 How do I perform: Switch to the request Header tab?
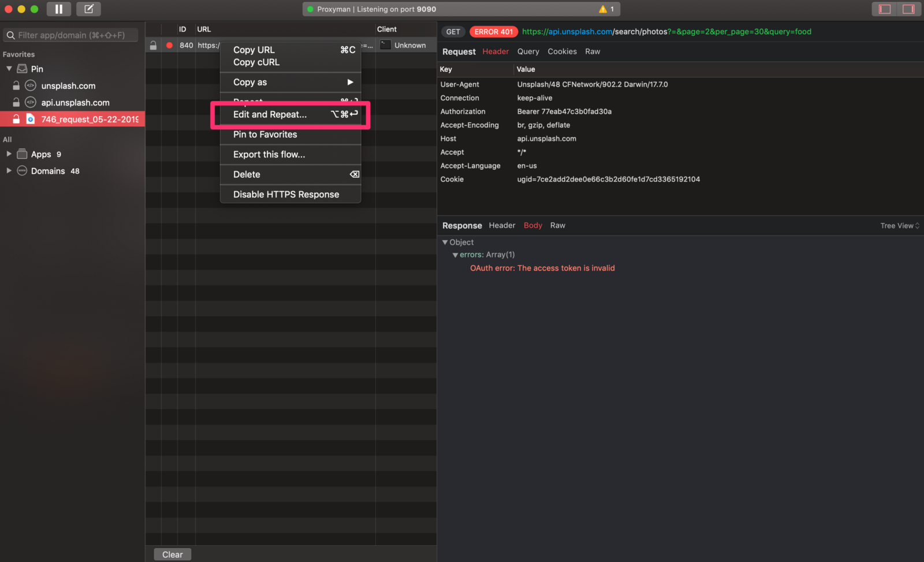click(495, 51)
